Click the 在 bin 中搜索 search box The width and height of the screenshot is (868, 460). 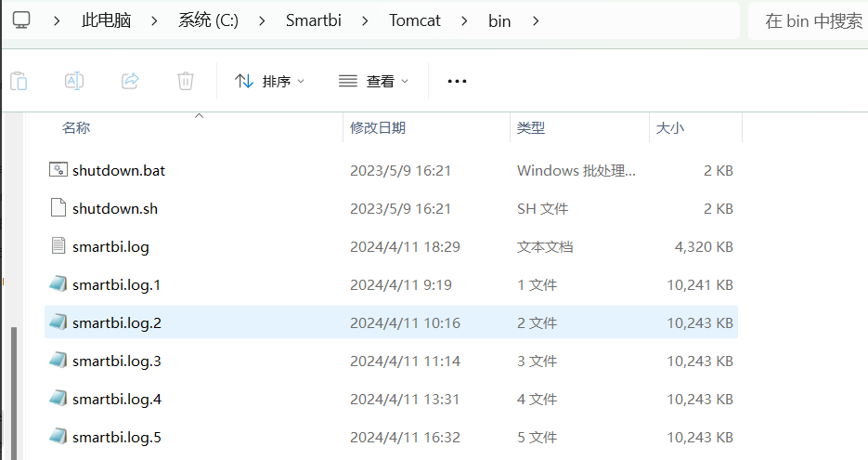809,21
